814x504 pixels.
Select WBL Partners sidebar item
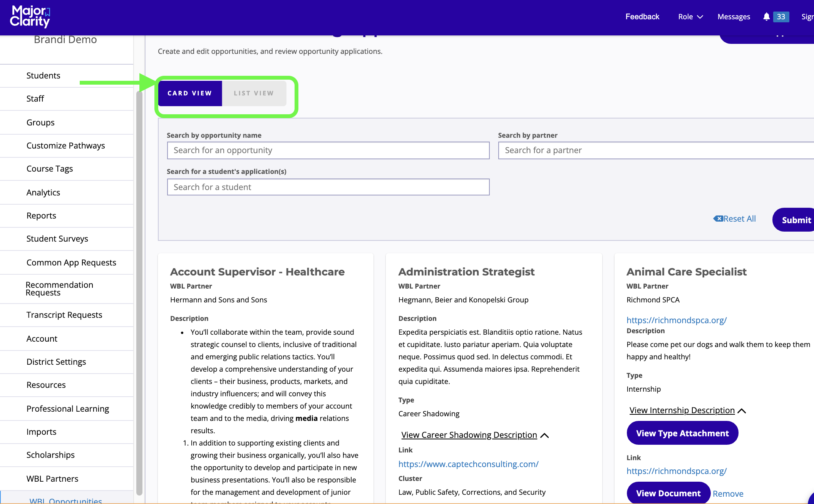pyautogui.click(x=52, y=479)
